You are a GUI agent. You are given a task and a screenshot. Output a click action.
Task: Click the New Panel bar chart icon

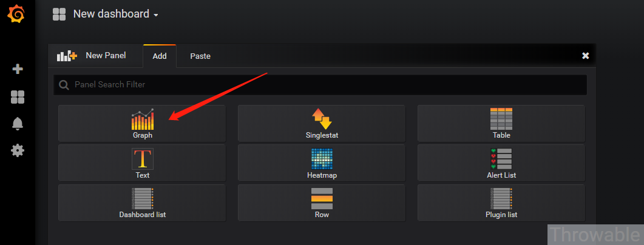pyautogui.click(x=67, y=56)
